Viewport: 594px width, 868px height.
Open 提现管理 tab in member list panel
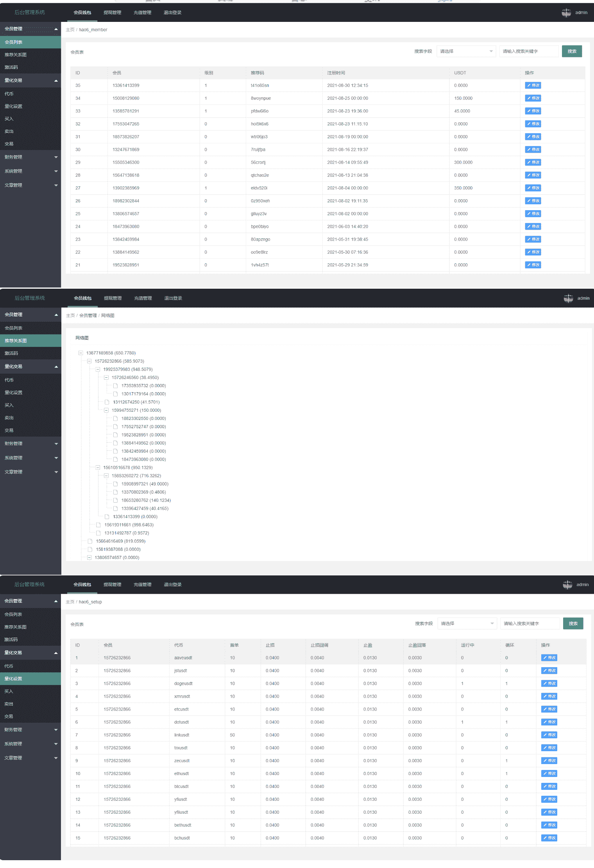[112, 13]
